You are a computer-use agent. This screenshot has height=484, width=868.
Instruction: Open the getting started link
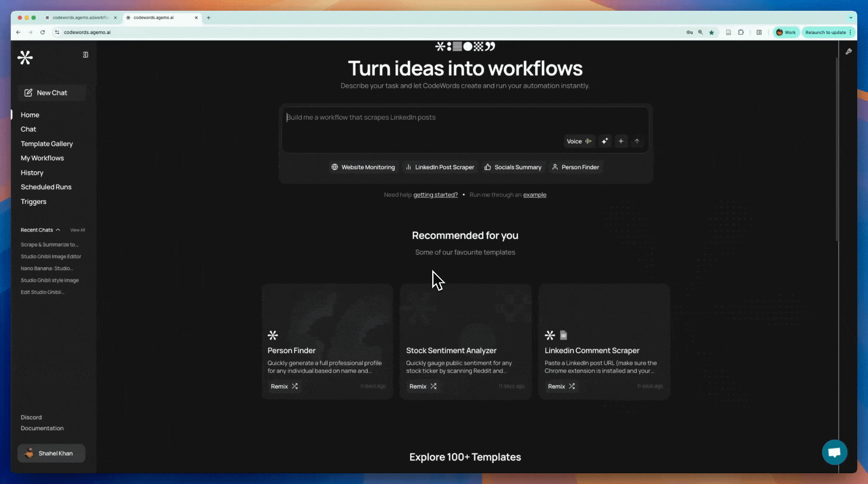(435, 195)
